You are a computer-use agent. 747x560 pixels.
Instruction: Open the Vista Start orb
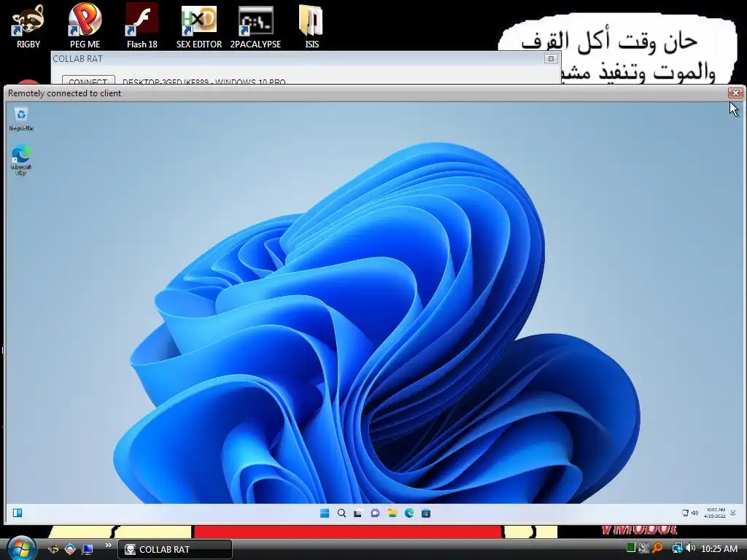click(x=21, y=548)
